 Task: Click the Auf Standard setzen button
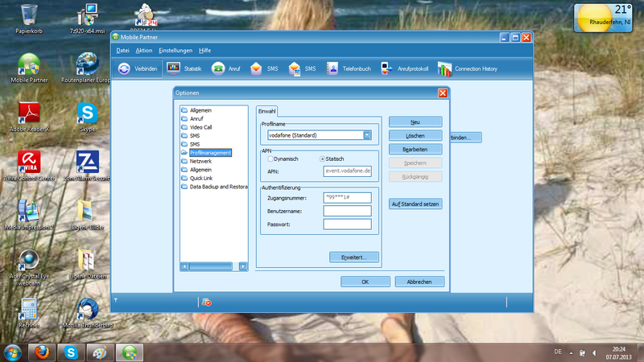pos(415,204)
